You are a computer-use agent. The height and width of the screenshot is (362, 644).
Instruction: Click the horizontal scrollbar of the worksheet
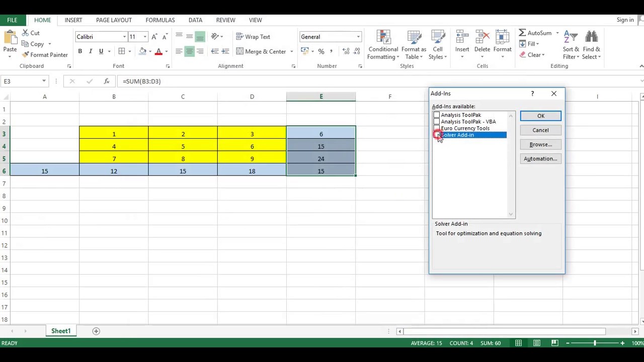click(505, 331)
